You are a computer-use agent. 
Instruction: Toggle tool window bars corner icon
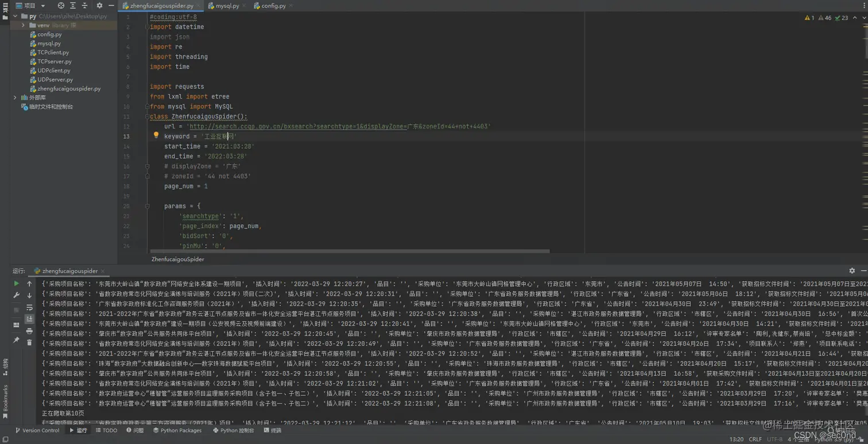[x=5, y=439]
